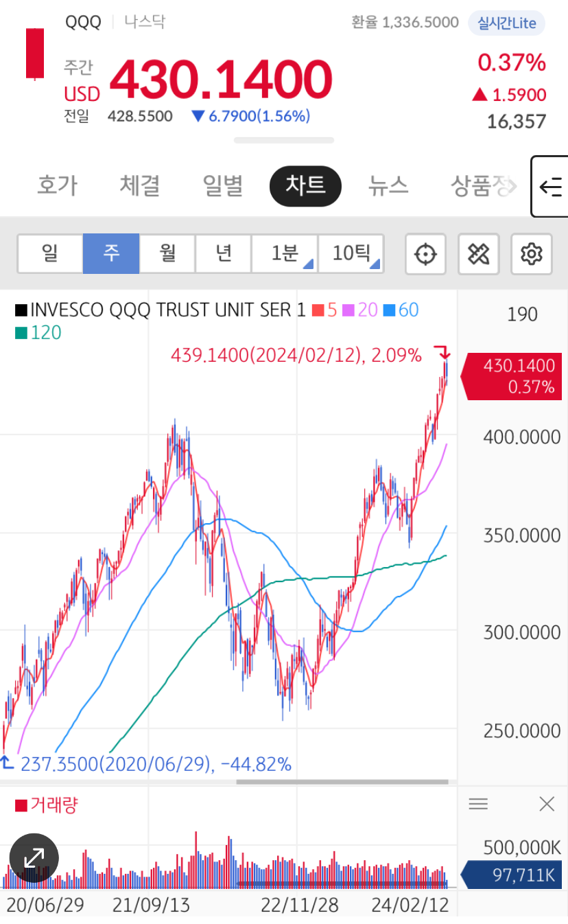
Task: Tap the red candlestick icon near QQQ
Action: pyautogui.click(x=35, y=54)
